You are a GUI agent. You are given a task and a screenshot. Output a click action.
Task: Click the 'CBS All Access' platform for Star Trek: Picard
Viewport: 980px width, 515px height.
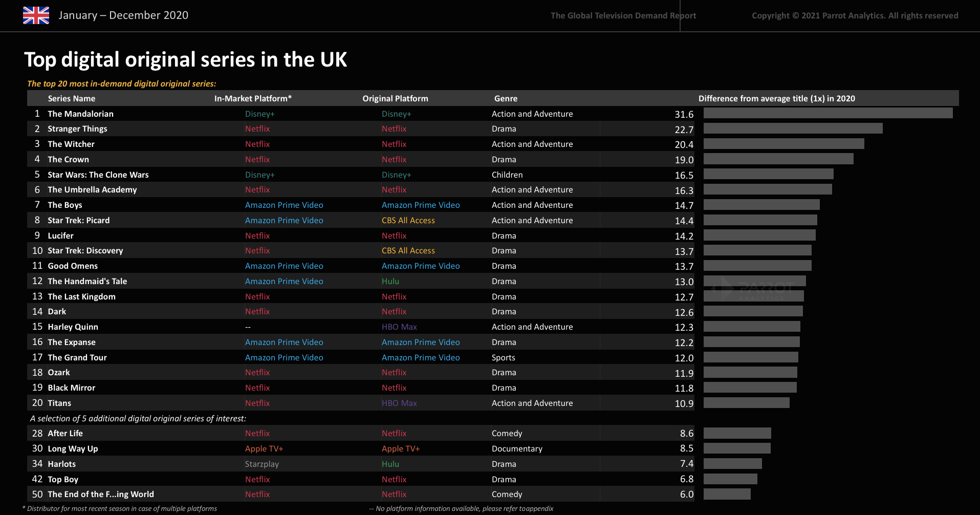[x=408, y=221]
